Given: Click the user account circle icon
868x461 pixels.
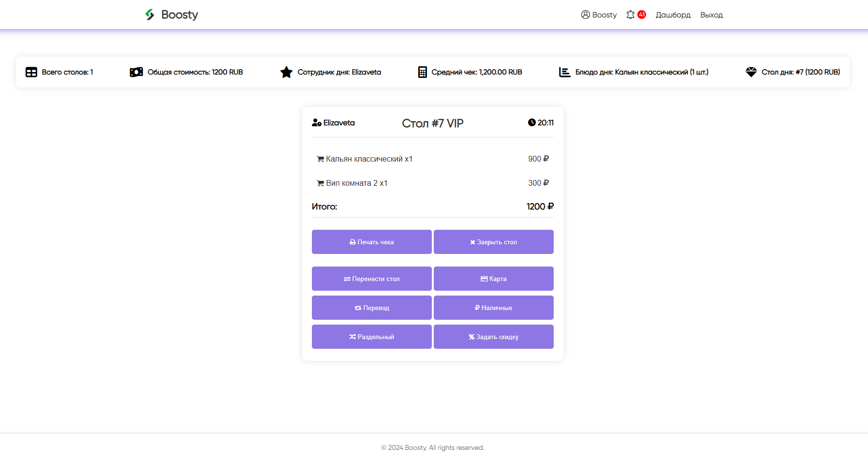Looking at the screenshot, I should click(x=585, y=15).
